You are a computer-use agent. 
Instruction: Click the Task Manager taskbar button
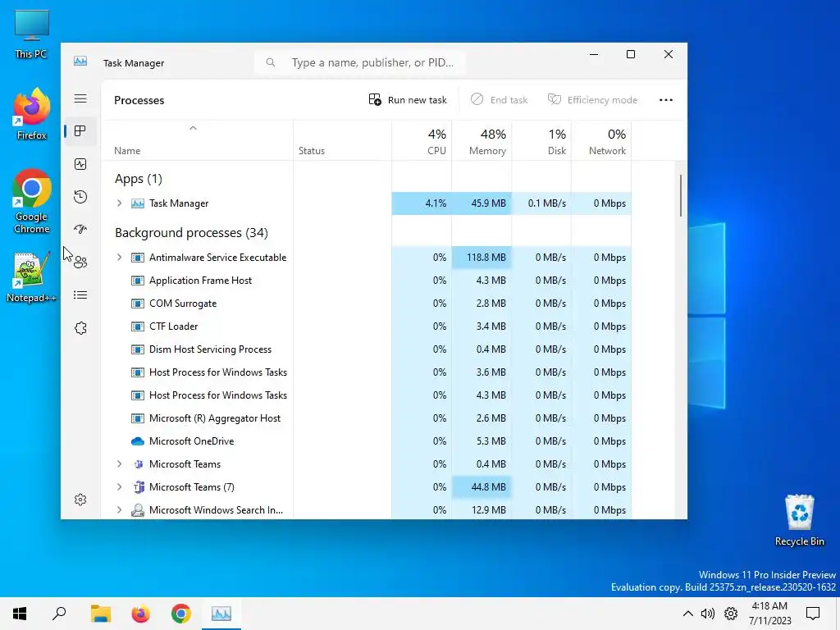tap(221, 614)
